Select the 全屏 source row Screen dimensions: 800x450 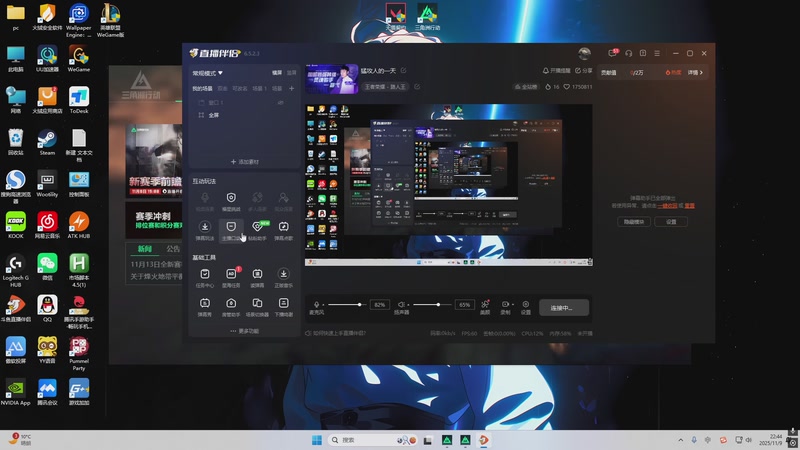pyautogui.click(x=244, y=115)
